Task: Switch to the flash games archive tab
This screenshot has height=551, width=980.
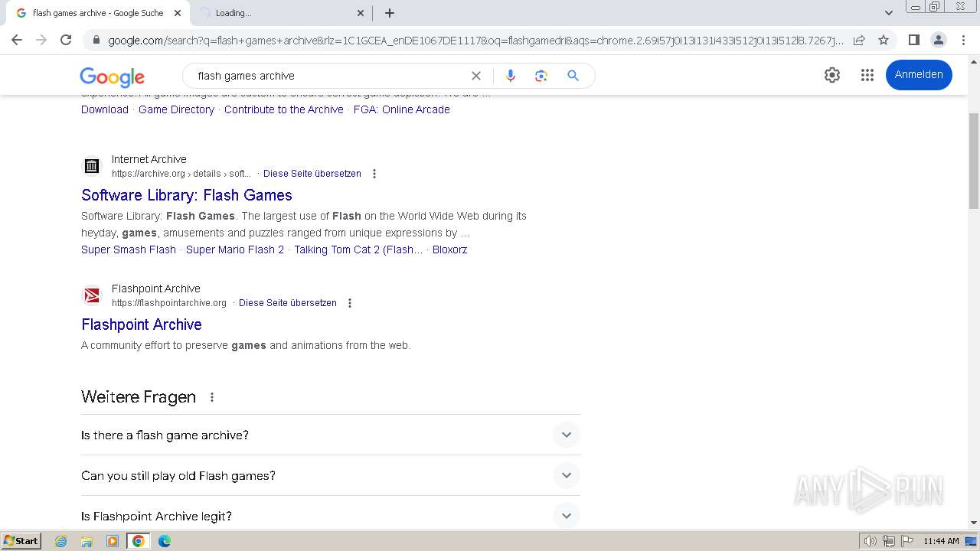Action: (98, 13)
